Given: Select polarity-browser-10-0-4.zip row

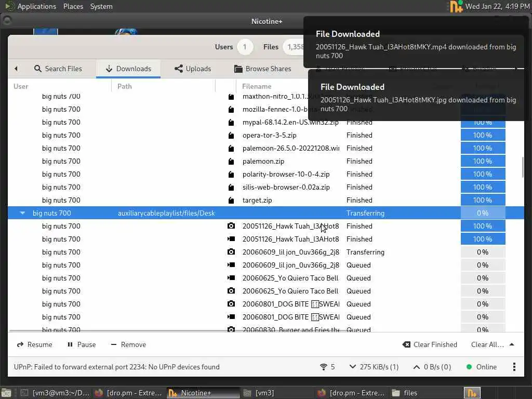Looking at the screenshot, I should [x=266, y=174].
